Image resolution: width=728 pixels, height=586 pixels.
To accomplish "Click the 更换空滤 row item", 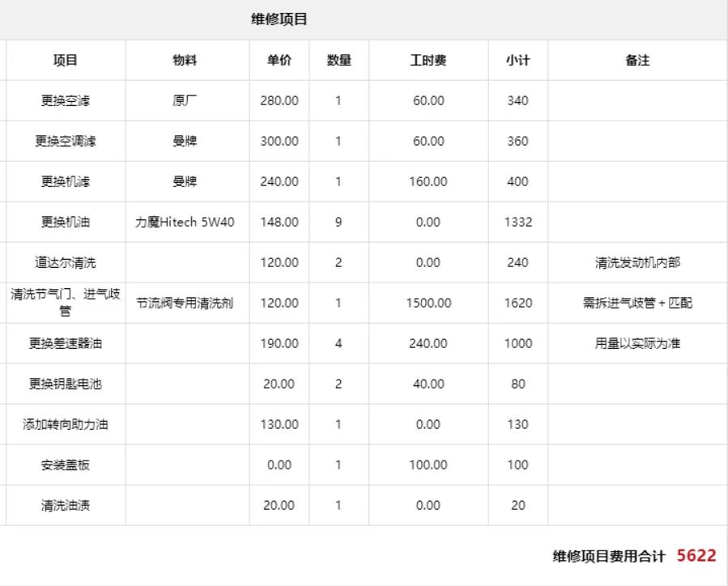I will coord(65,100).
